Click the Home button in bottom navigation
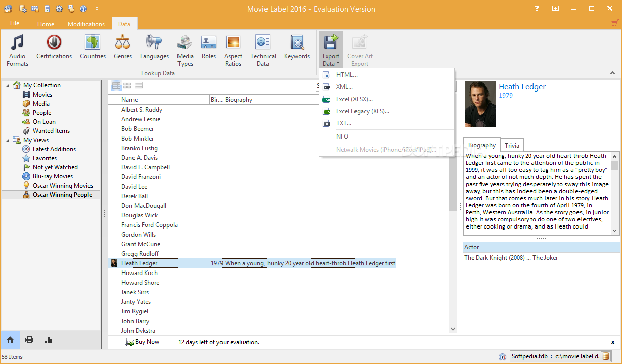The width and height of the screenshot is (622, 364). pyautogui.click(x=10, y=340)
